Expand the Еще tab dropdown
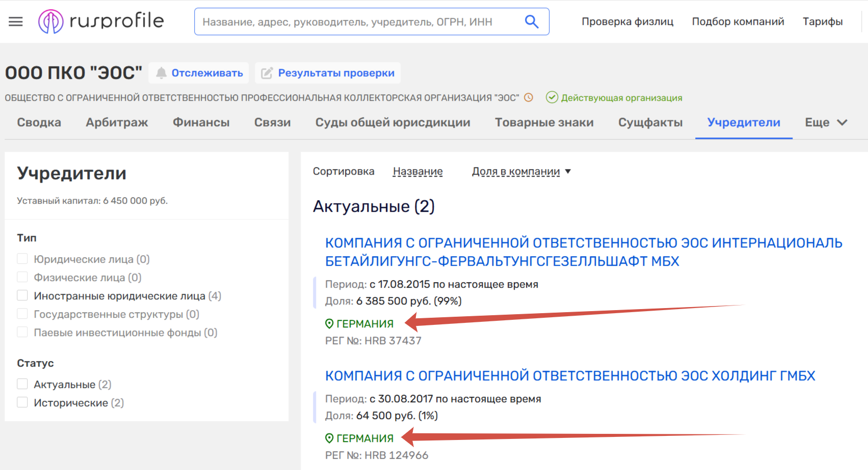 click(826, 122)
